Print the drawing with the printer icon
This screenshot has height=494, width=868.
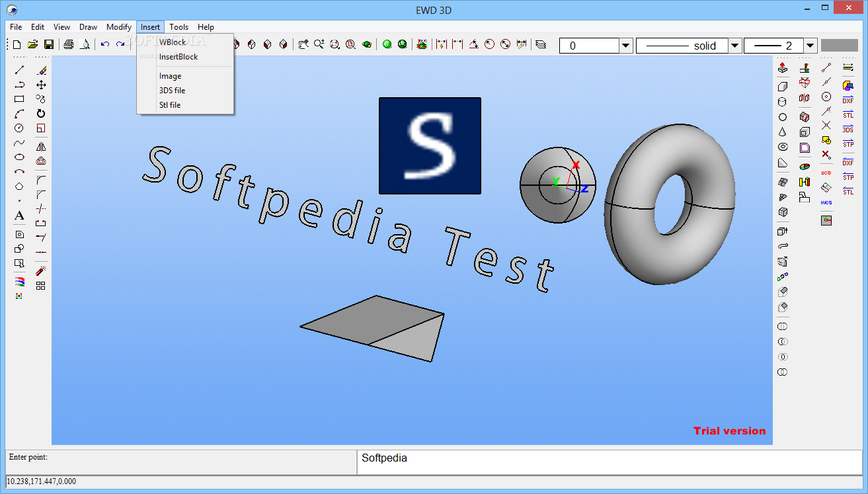tap(69, 44)
